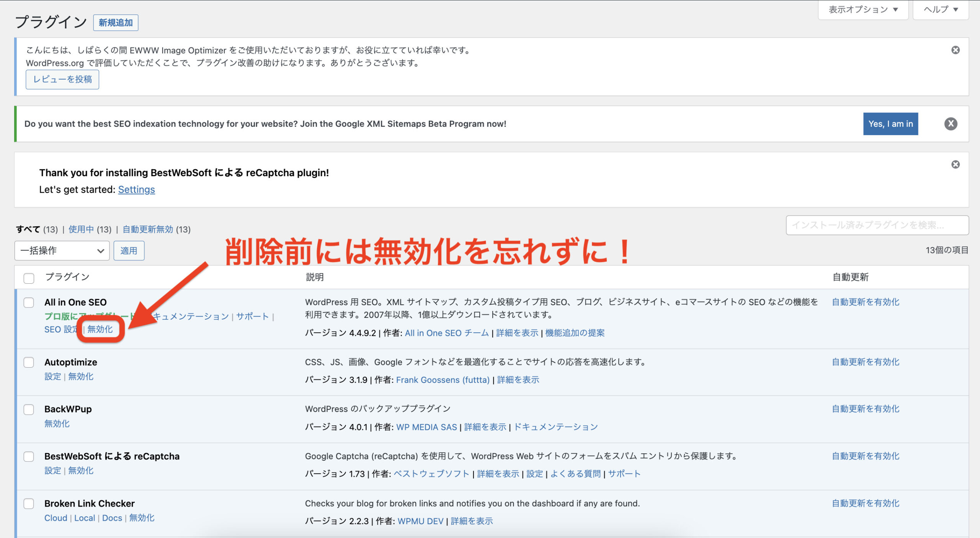
Task: Check the BestWebSoft reCaptcha checkbox
Action: [x=29, y=456]
